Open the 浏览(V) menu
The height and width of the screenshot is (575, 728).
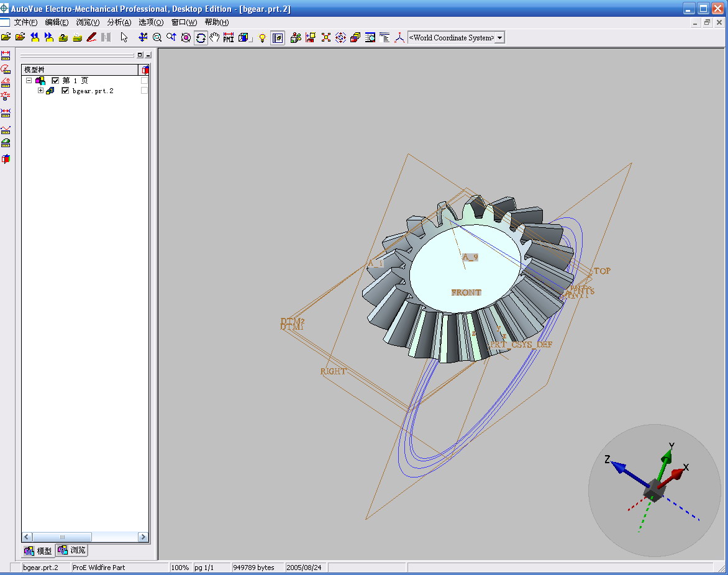(88, 22)
